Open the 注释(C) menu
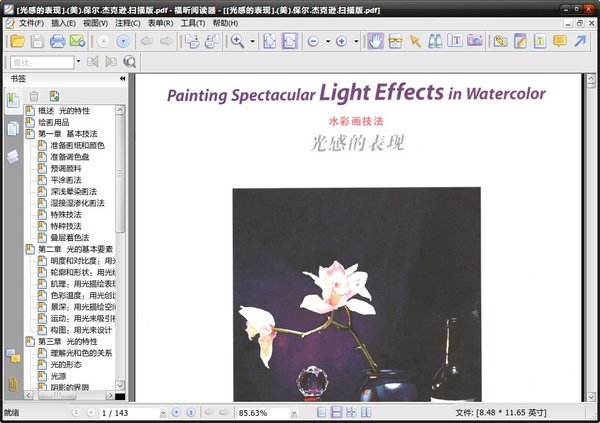The height and width of the screenshot is (423, 600). click(128, 22)
